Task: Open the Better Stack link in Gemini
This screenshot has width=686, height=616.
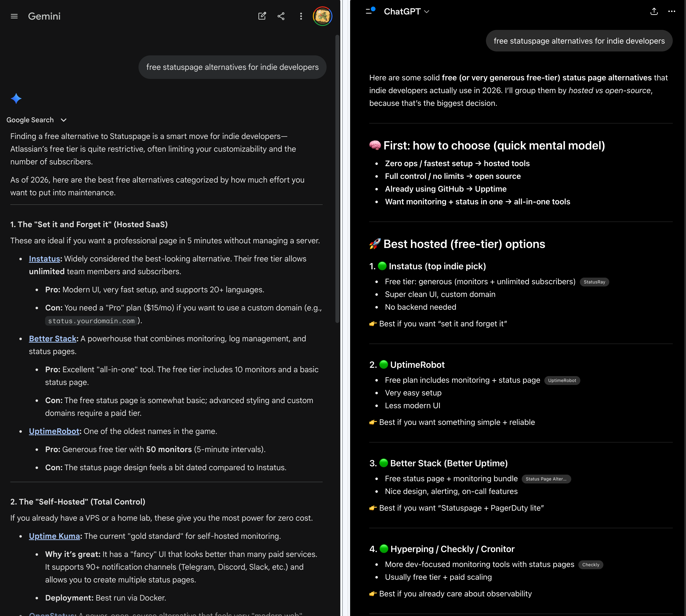Action: (x=52, y=338)
